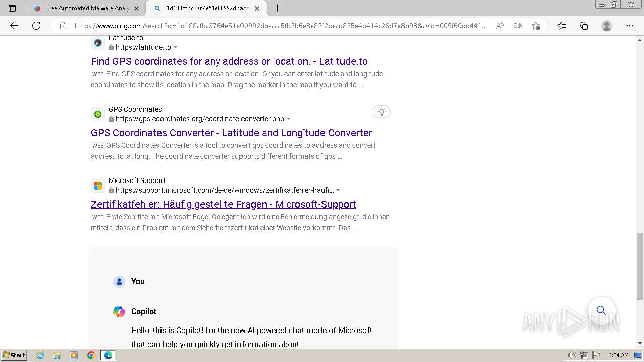Refresh the current page
This screenshot has height=362, width=644.
coord(36,26)
